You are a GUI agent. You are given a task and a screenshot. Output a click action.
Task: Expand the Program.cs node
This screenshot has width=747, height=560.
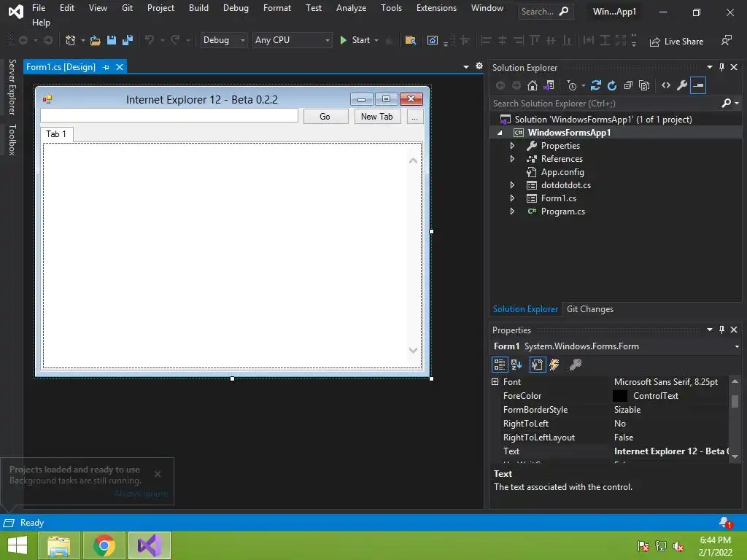513,211
